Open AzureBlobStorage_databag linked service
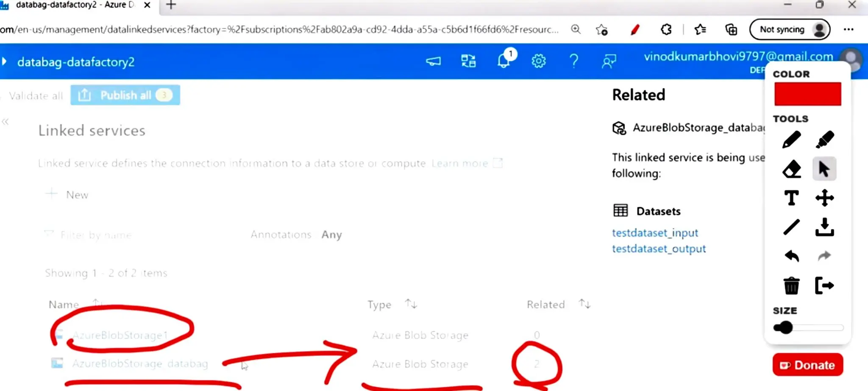The image size is (868, 391). pyautogui.click(x=140, y=364)
